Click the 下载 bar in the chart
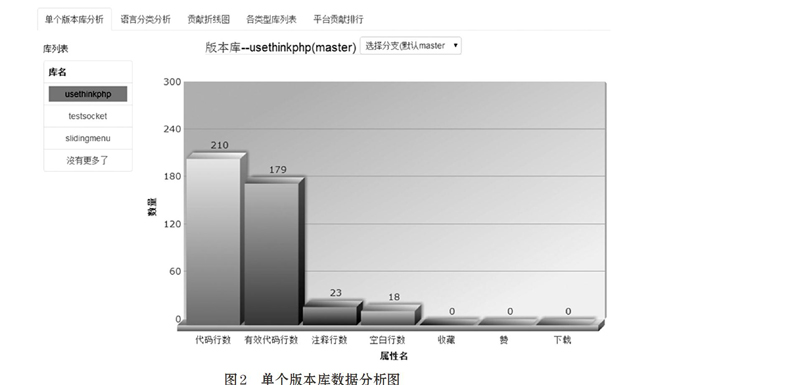Image resolution: width=800 pixels, height=385 pixels. pyautogui.click(x=565, y=321)
